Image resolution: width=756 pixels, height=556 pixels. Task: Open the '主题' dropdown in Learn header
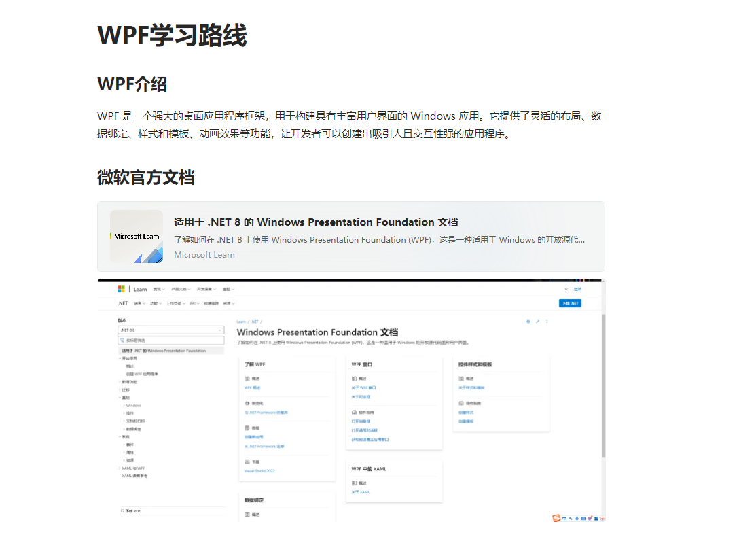pos(228,289)
